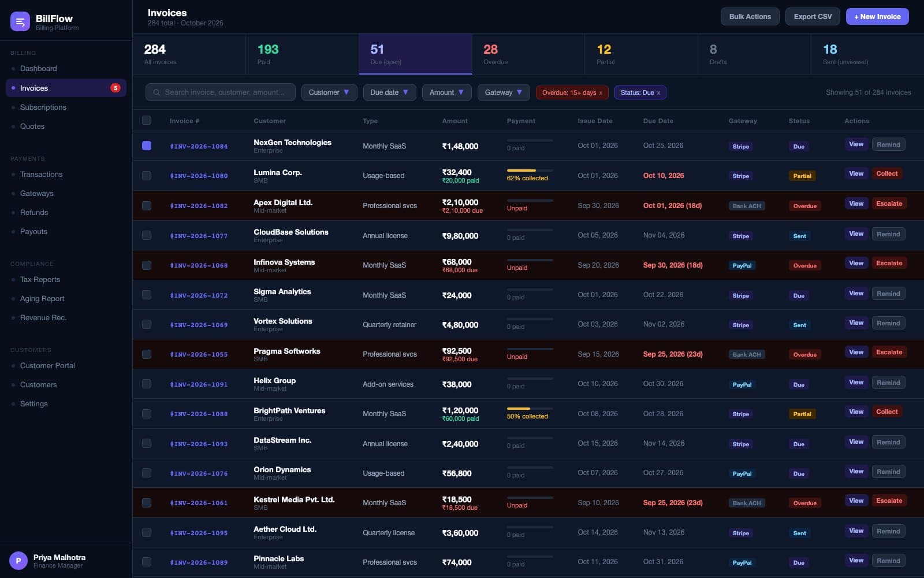Click View for Kestrel Media Pvt. Ltd.
Viewport: 924px width, 578px height.
[x=856, y=501]
